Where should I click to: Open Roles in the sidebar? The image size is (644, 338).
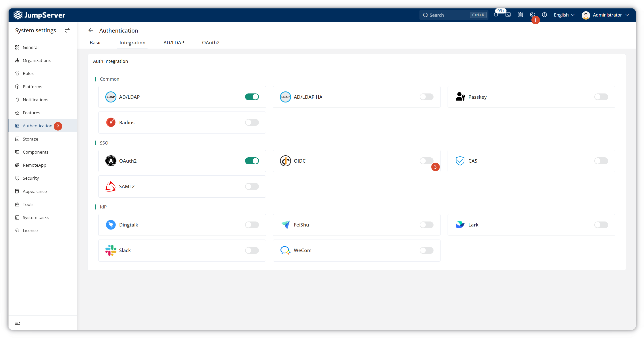(43, 73)
